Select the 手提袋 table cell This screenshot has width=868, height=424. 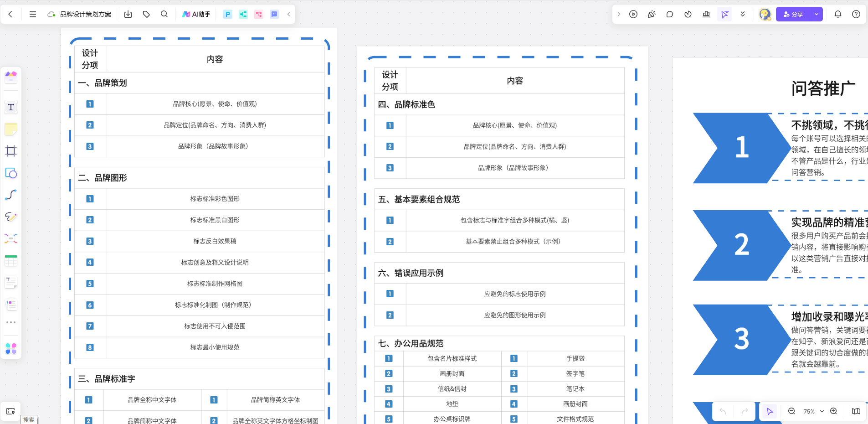(575, 358)
